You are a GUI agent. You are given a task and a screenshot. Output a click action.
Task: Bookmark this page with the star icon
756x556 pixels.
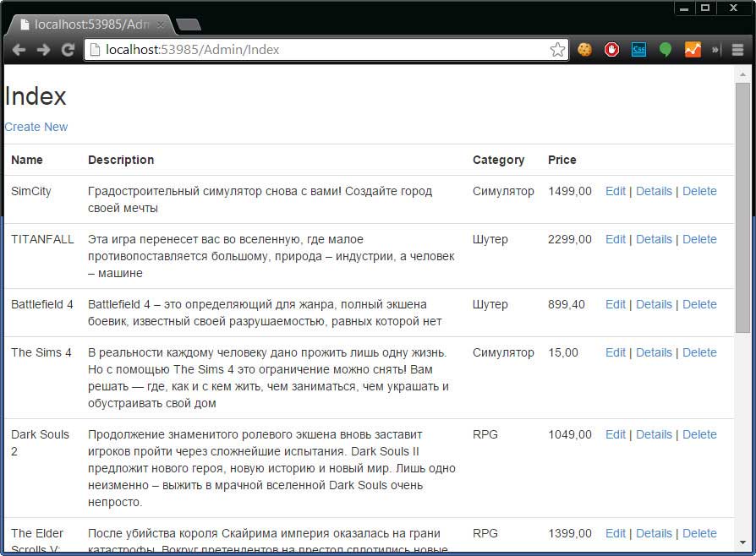(x=557, y=50)
